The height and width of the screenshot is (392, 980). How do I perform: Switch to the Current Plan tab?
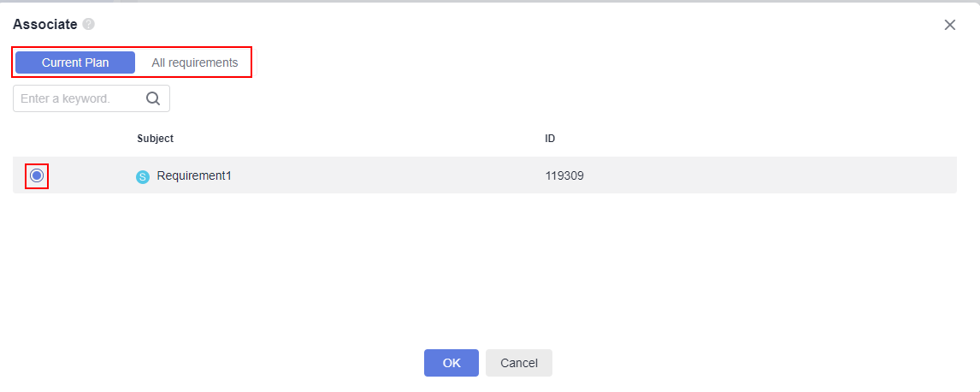75,62
